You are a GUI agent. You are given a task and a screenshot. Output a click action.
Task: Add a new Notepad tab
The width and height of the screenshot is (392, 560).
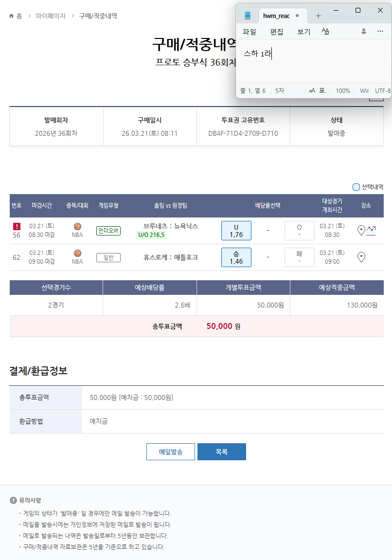tap(318, 16)
